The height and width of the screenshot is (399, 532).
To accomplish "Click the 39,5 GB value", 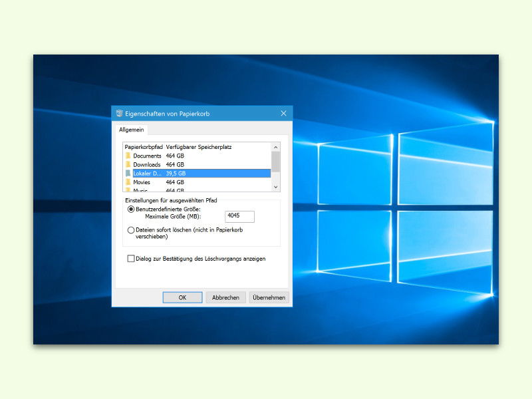I will 176,174.
